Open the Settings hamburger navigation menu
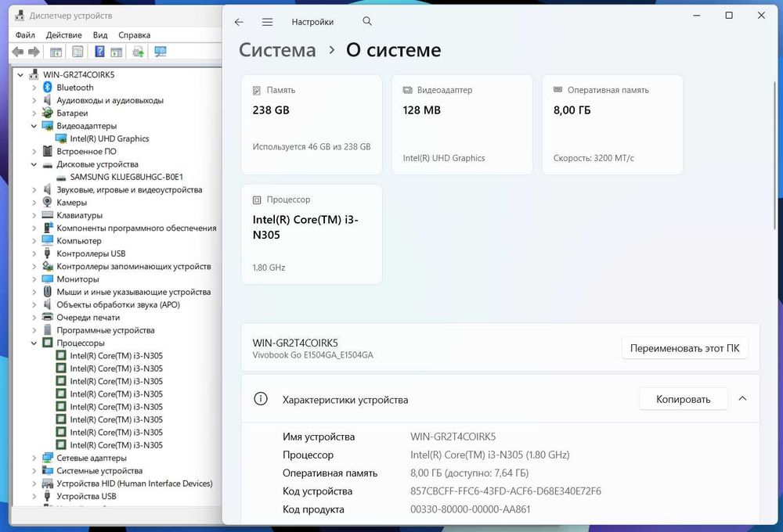 [267, 22]
